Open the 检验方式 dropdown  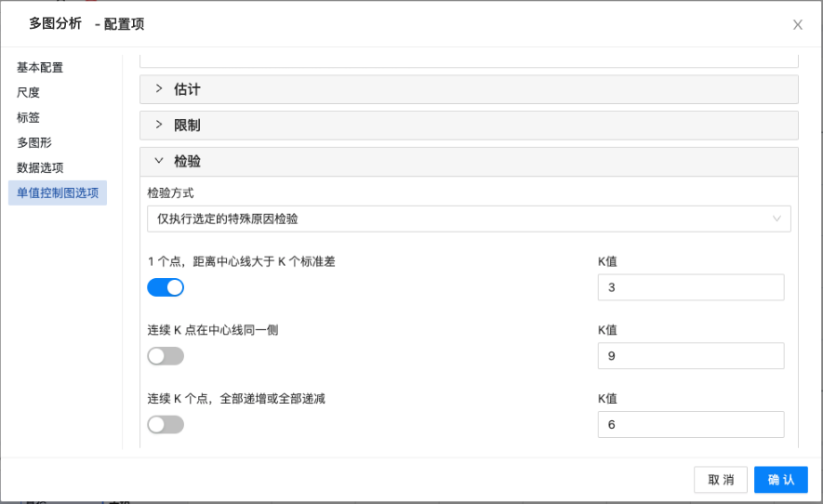(469, 219)
